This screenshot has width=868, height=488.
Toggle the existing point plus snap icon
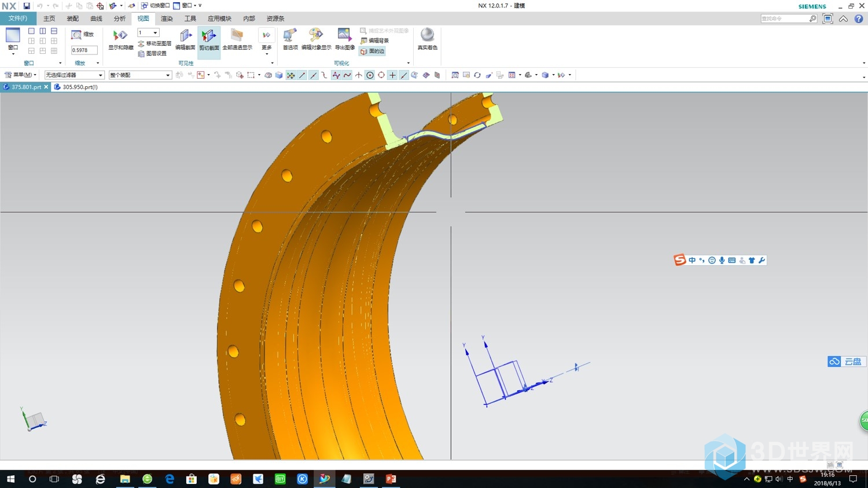coord(392,75)
